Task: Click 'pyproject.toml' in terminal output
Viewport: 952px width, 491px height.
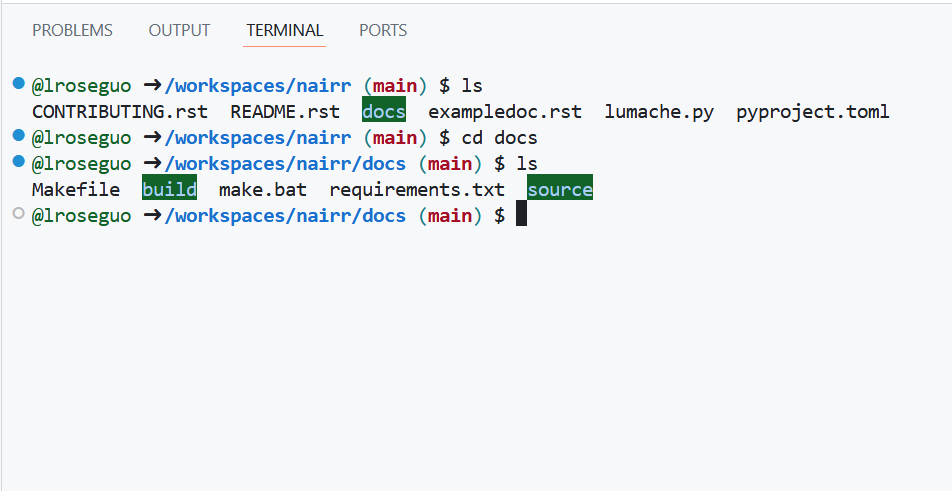Action: (813, 112)
